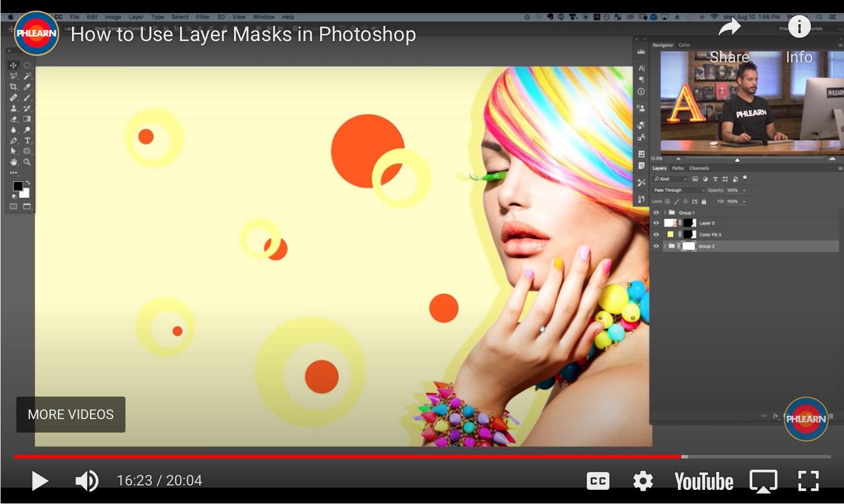This screenshot has height=504, width=844.
Task: Open the Kind filter dropdown
Action: [x=670, y=179]
